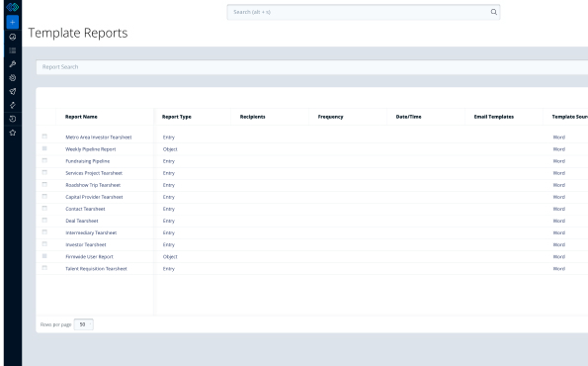588x366 pixels.
Task: Click into the Report Search field
Action: tap(312, 67)
